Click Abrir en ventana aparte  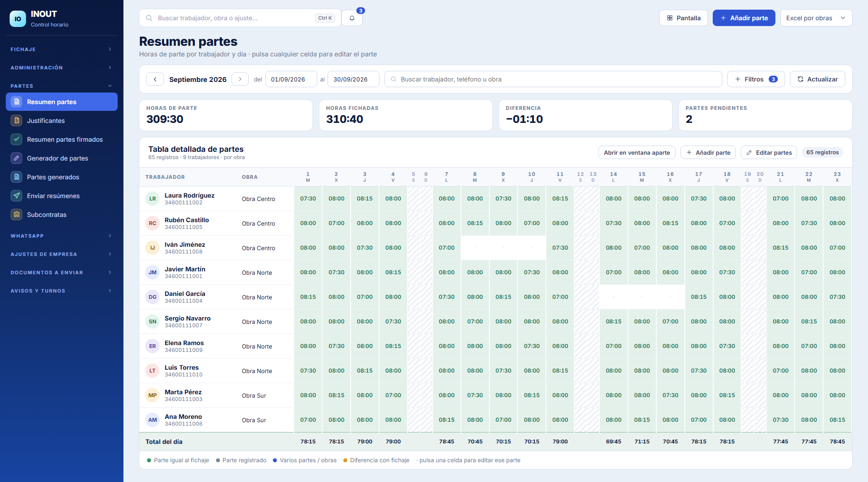point(637,152)
